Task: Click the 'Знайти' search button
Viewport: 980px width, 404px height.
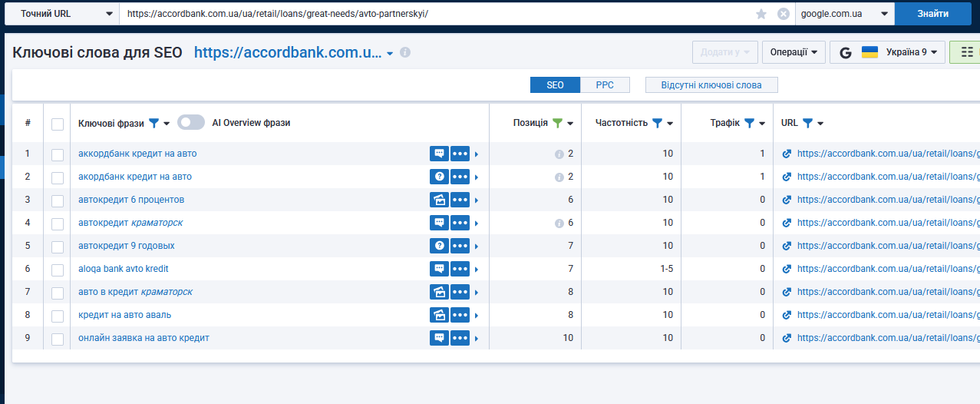Action: pos(932,14)
